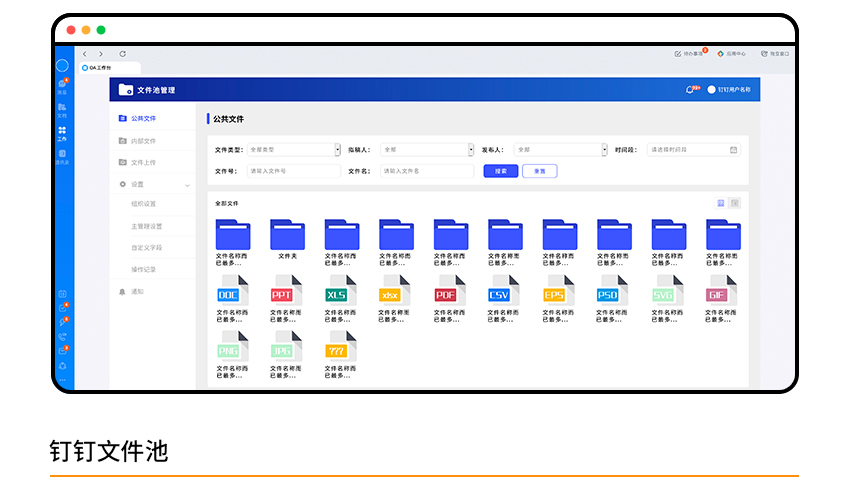Open the CSV file icon
Viewport: 848px width, 501px height.
click(x=500, y=293)
